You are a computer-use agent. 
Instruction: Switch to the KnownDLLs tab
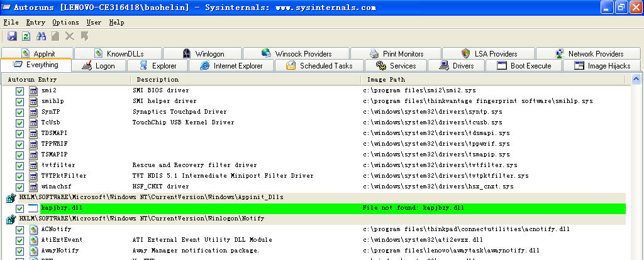(x=119, y=54)
